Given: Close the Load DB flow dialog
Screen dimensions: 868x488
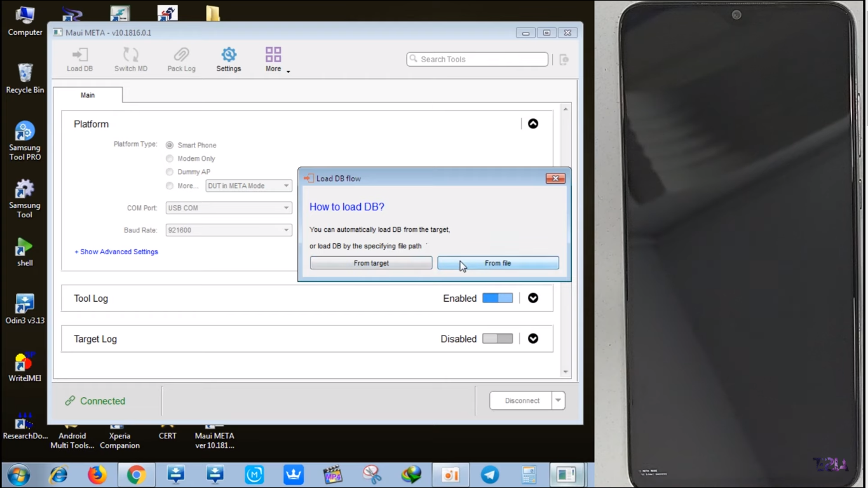Looking at the screenshot, I should (x=555, y=179).
